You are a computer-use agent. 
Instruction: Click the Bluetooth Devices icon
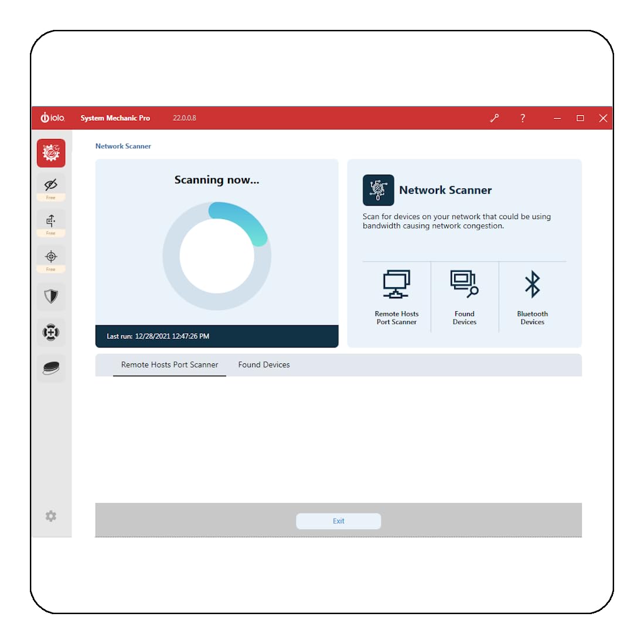pos(532,284)
